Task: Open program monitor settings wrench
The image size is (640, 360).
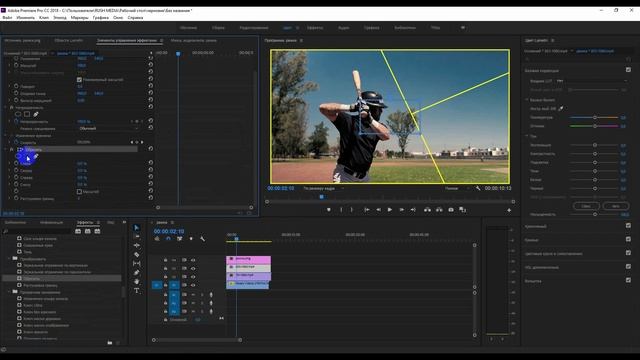Action: tap(478, 188)
